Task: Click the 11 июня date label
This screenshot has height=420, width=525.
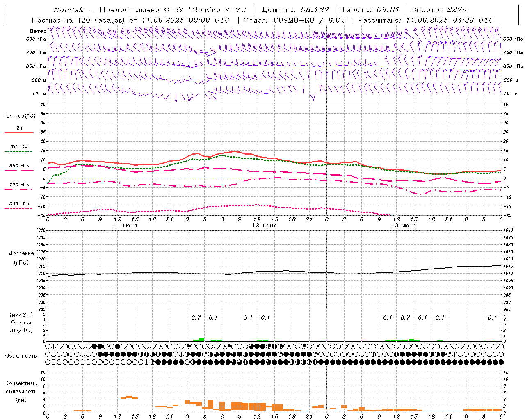Action: pos(125,226)
